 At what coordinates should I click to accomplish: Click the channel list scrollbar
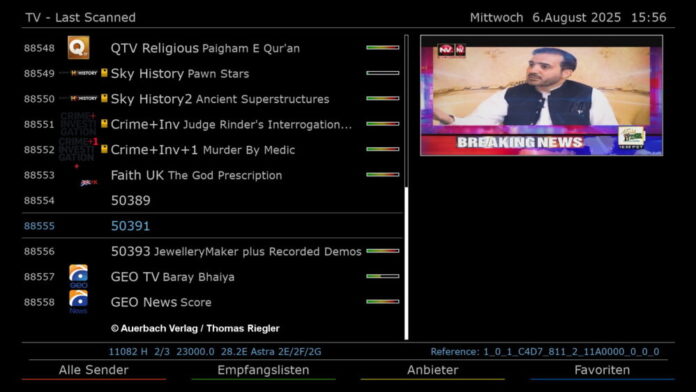pos(406,187)
